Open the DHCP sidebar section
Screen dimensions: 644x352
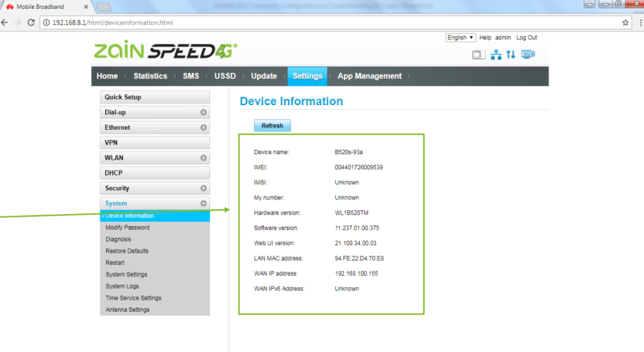pos(155,173)
